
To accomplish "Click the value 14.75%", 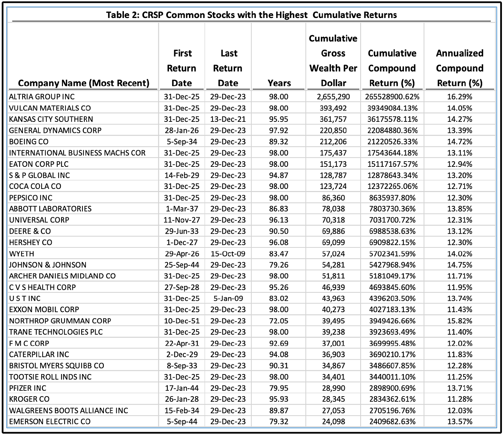I will pyautogui.click(x=460, y=265).
